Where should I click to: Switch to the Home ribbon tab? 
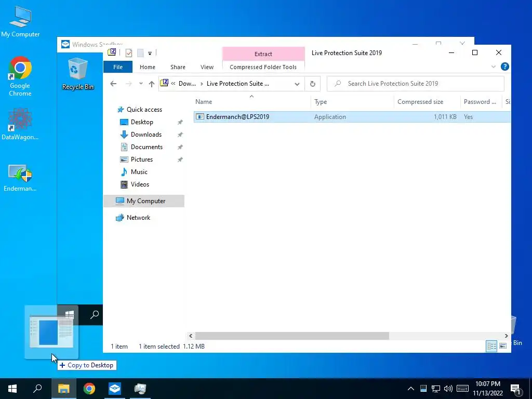pyautogui.click(x=147, y=67)
